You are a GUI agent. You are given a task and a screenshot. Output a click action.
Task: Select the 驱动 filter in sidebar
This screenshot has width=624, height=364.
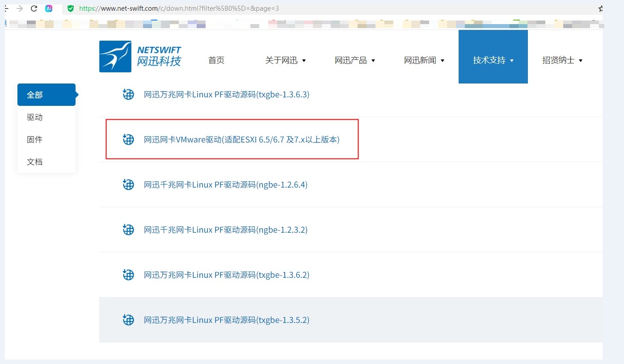(34, 117)
